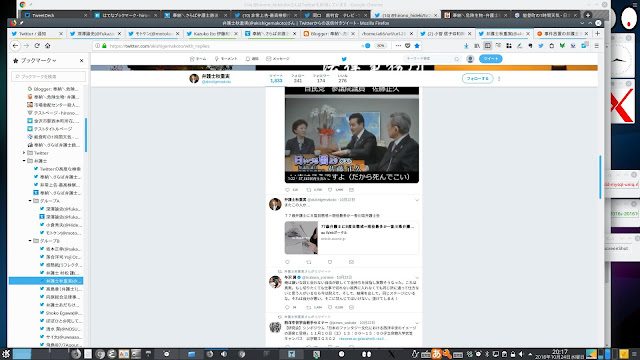This screenshot has width=640, height=360.
Task: Click the Twitter bird extension icon
Action: (541, 46)
